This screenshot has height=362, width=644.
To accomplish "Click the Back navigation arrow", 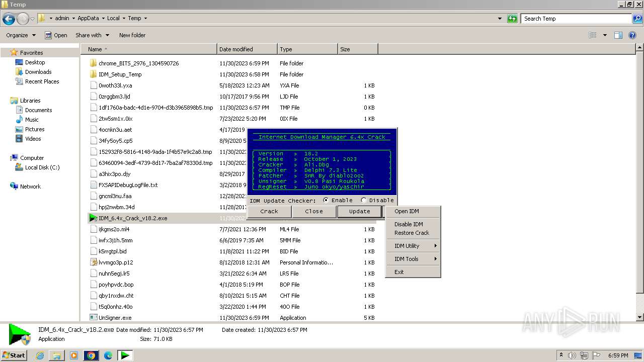I will (x=9, y=19).
